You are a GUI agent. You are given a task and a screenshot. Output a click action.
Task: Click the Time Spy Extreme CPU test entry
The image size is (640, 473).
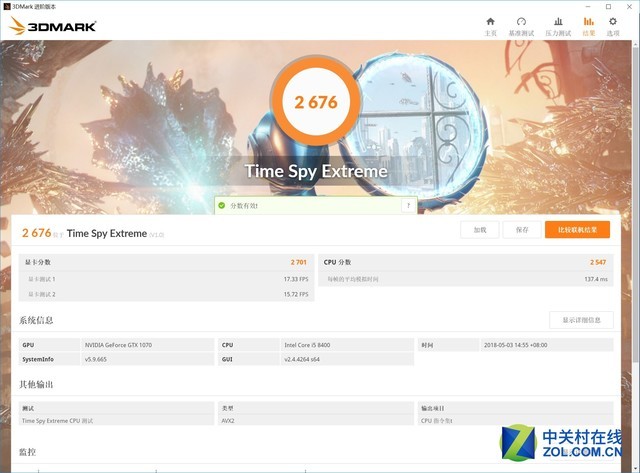click(x=58, y=420)
